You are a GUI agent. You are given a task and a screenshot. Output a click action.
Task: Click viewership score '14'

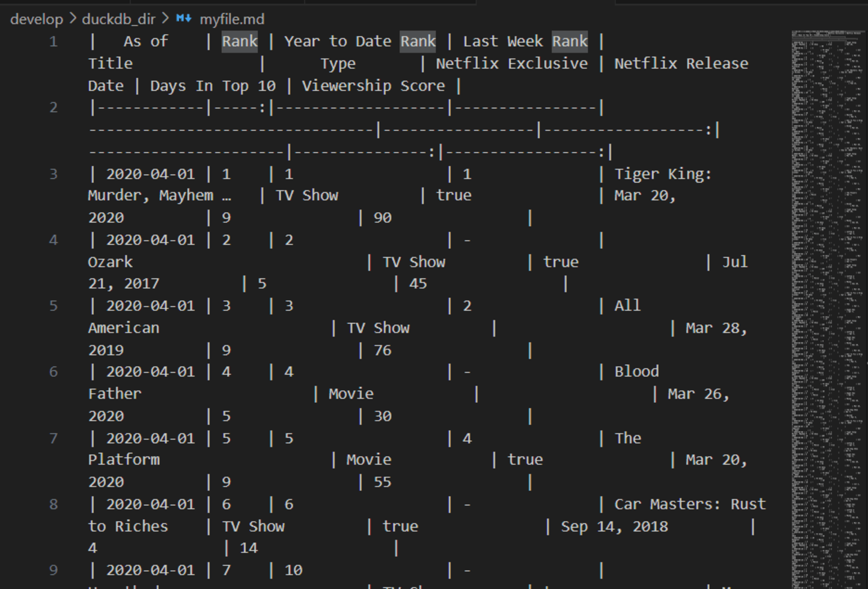tap(249, 548)
